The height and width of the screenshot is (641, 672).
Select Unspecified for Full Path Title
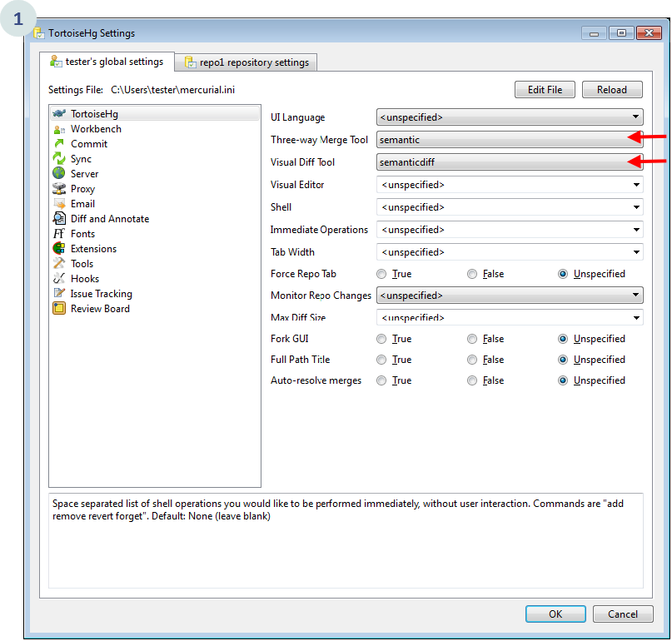point(563,360)
